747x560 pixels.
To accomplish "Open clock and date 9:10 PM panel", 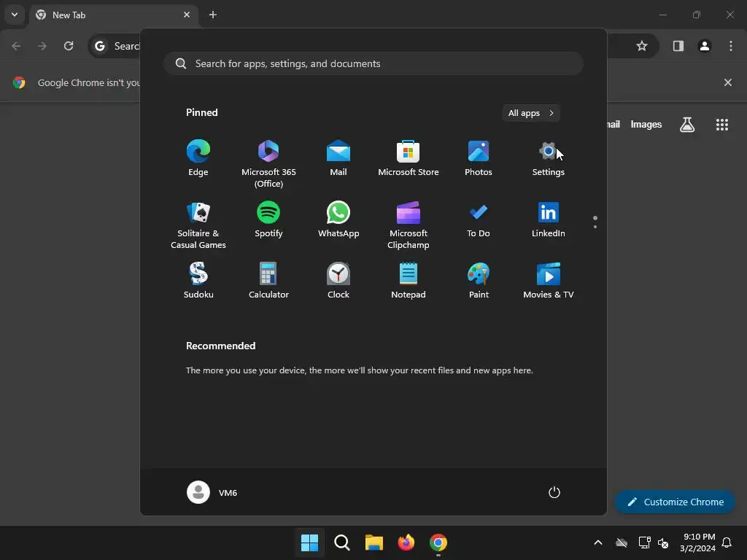I will point(698,542).
